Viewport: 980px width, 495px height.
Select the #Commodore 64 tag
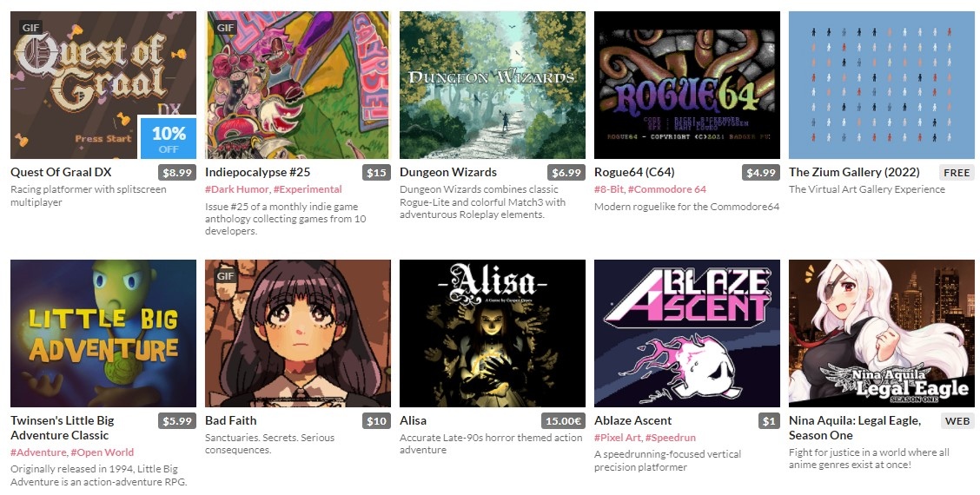pos(667,189)
